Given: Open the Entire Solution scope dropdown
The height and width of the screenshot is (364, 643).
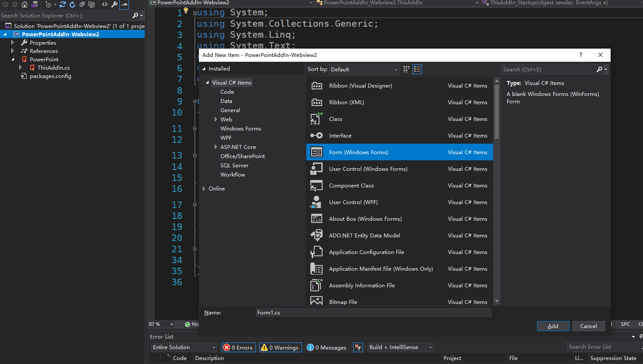Looking at the screenshot, I should (x=184, y=347).
